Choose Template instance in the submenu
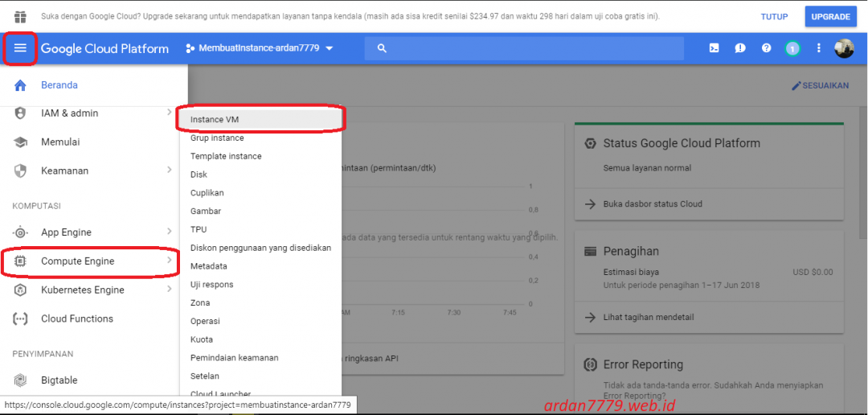The image size is (868, 415). point(226,156)
